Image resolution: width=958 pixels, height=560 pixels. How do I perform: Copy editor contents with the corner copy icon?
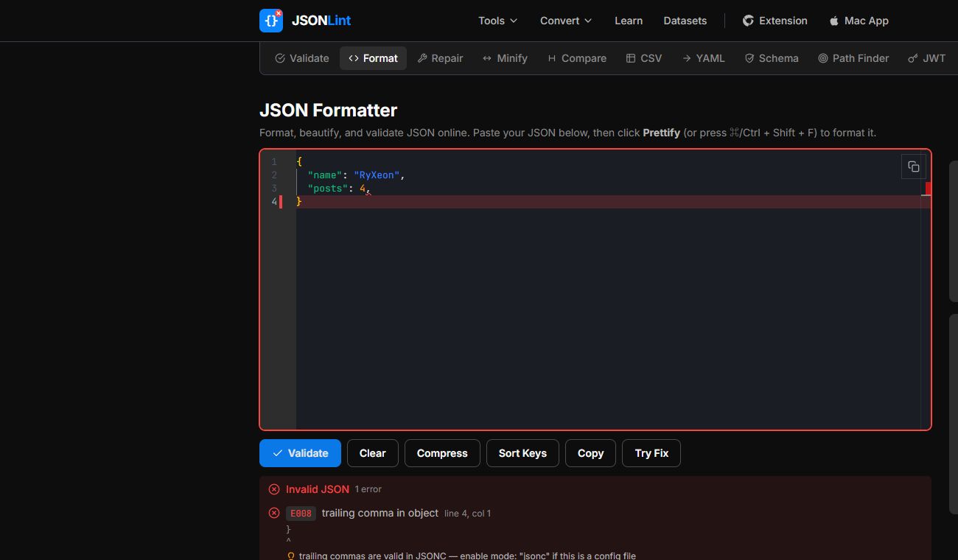tap(914, 167)
